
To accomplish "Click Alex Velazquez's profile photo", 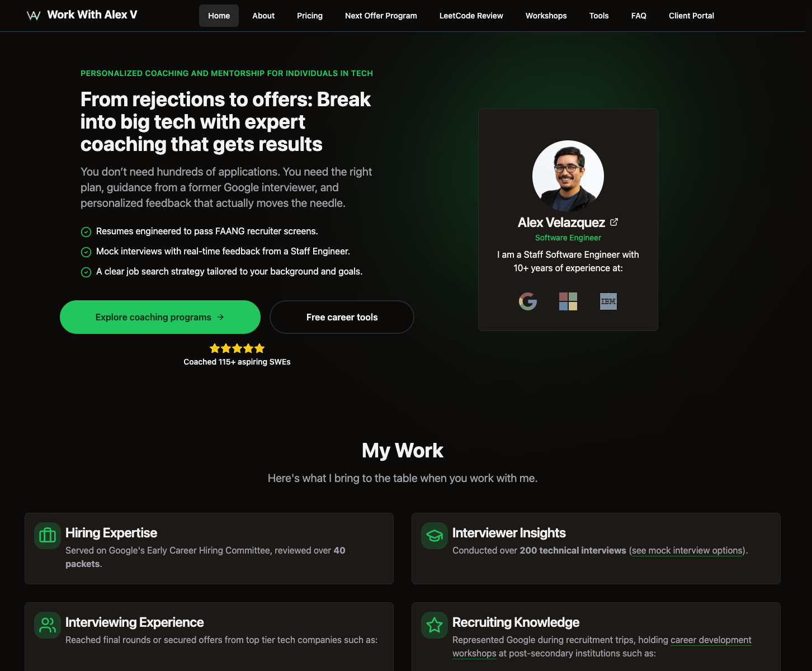I will pos(568,176).
